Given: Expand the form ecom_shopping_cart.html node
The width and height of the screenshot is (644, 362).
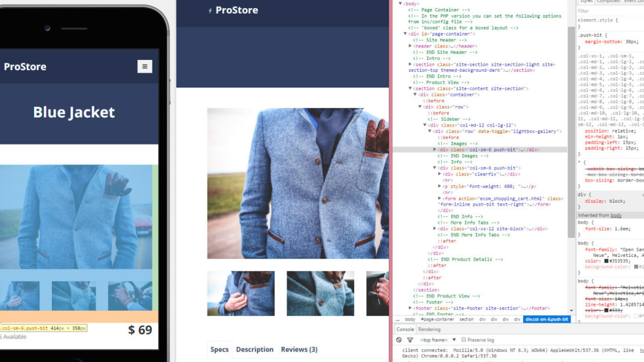Looking at the screenshot, I should (440, 199).
